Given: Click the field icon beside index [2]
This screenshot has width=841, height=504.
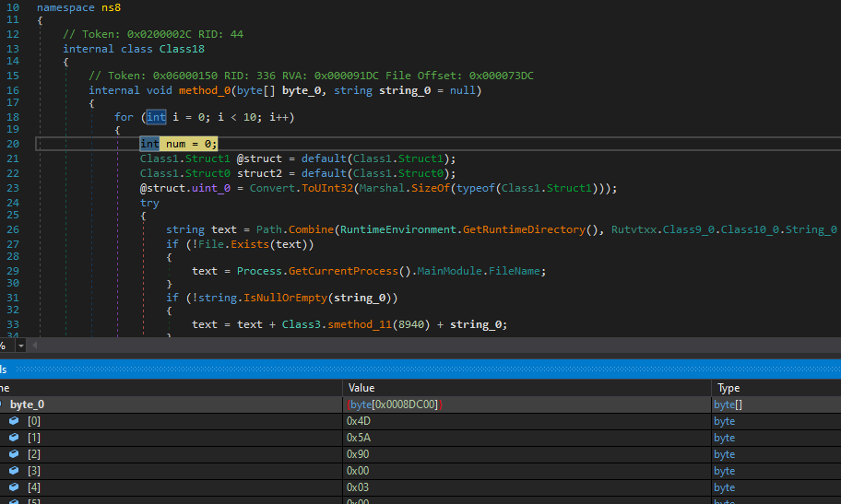Looking at the screenshot, I should (x=14, y=454).
